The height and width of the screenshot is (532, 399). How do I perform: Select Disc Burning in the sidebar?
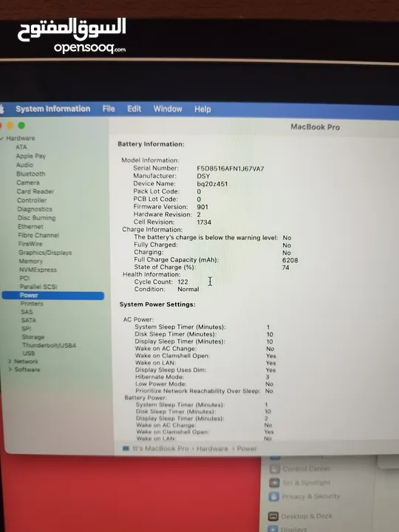click(36, 218)
